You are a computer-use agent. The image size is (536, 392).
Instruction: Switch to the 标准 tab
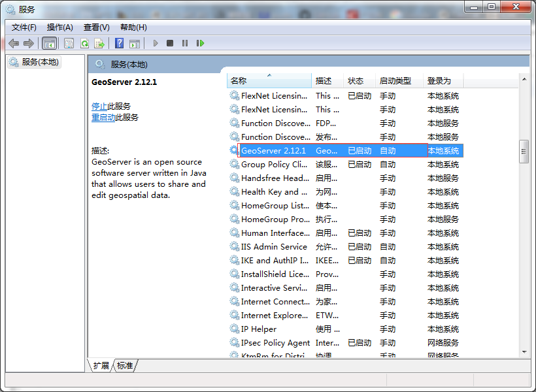(x=125, y=366)
